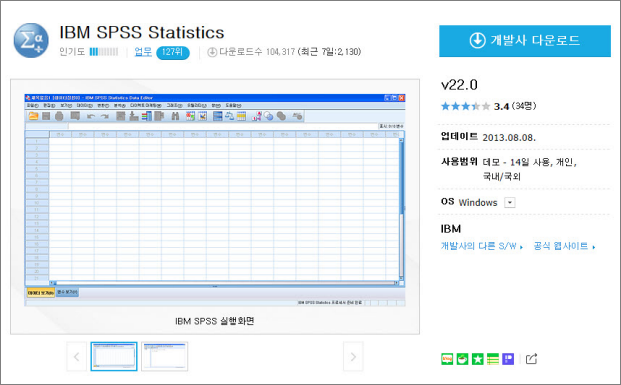Image resolution: width=621 pixels, height=385 pixels.
Task: Click the SPSS vertical scrollbar
Action: point(401,209)
